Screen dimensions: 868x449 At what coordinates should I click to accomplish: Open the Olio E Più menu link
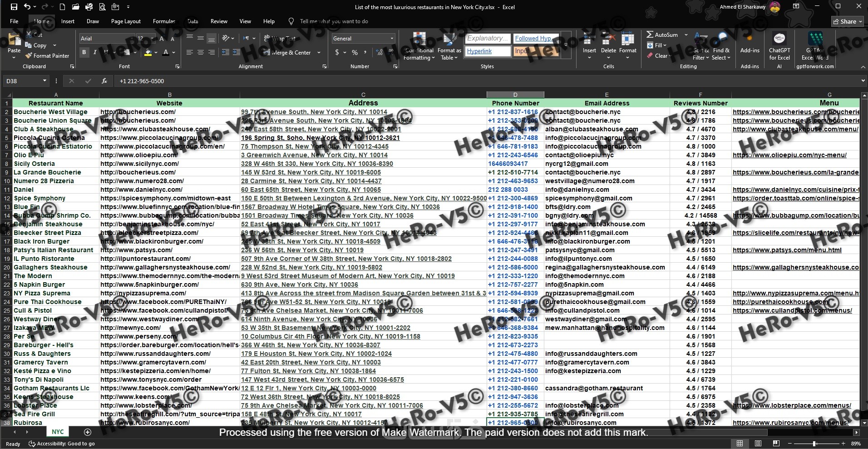[789, 155]
